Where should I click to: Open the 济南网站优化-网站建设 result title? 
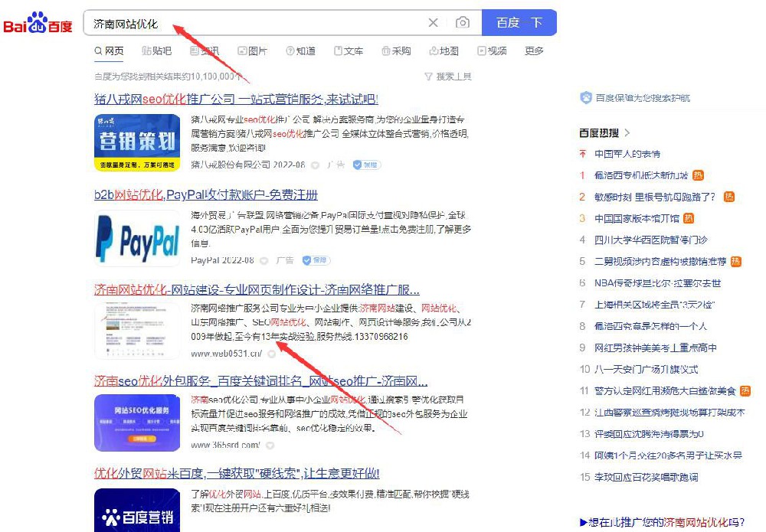tap(257, 289)
